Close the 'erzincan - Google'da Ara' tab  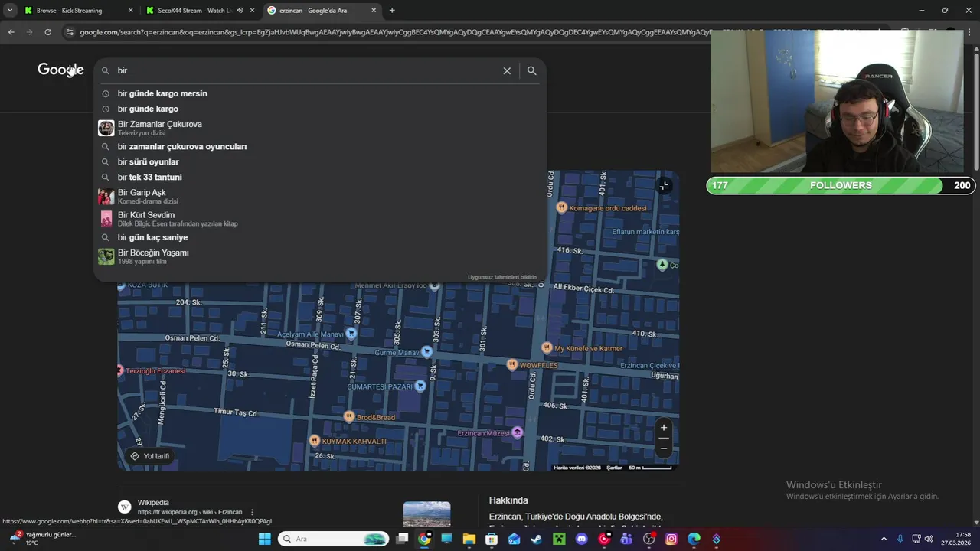(x=374, y=11)
